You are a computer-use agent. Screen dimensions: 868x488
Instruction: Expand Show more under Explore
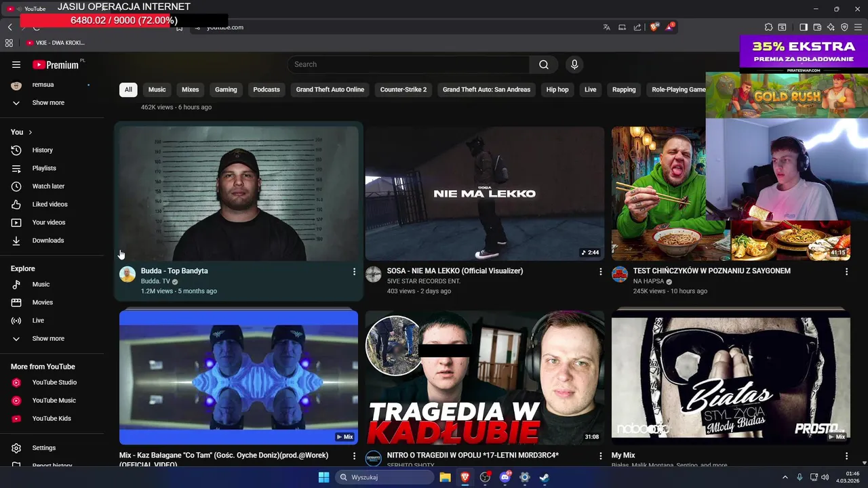(x=52, y=338)
